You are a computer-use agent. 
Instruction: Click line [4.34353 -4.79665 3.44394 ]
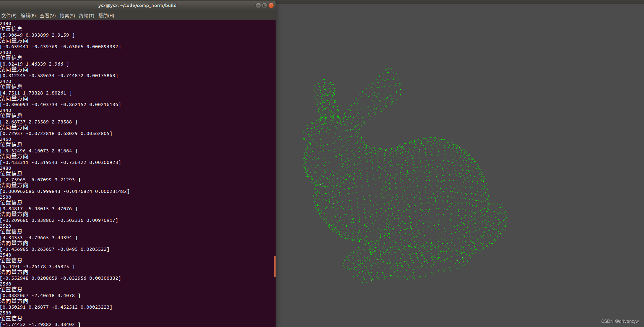39,238
